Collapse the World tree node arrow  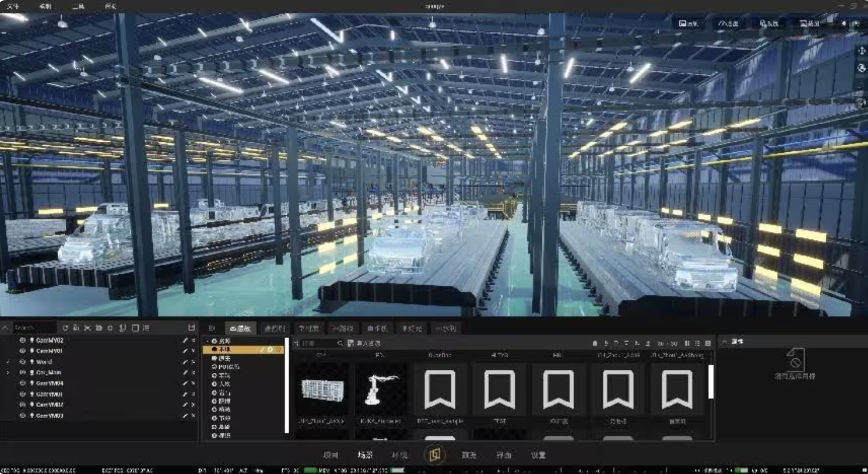8,362
